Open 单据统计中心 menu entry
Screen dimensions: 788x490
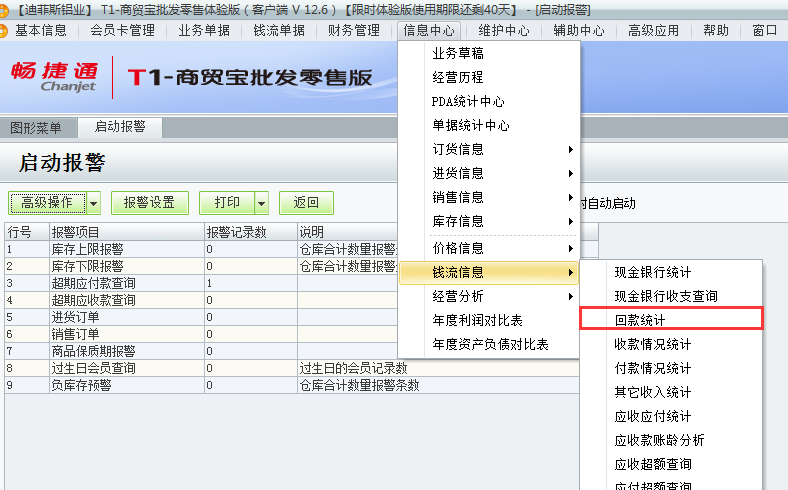(488, 125)
